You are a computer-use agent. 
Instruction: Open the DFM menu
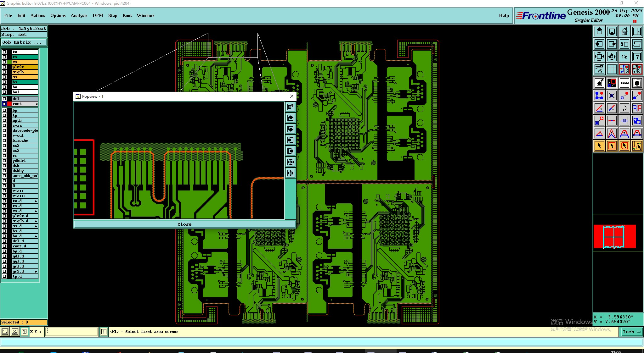[x=98, y=15]
